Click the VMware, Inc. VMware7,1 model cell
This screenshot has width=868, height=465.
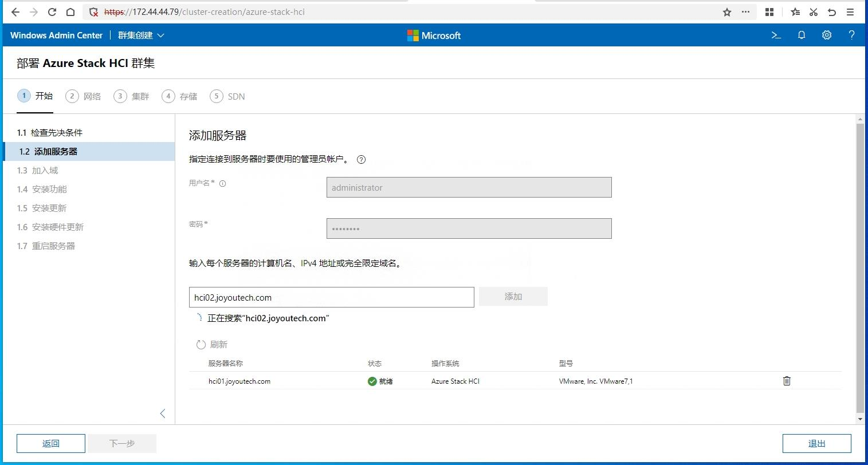click(596, 381)
